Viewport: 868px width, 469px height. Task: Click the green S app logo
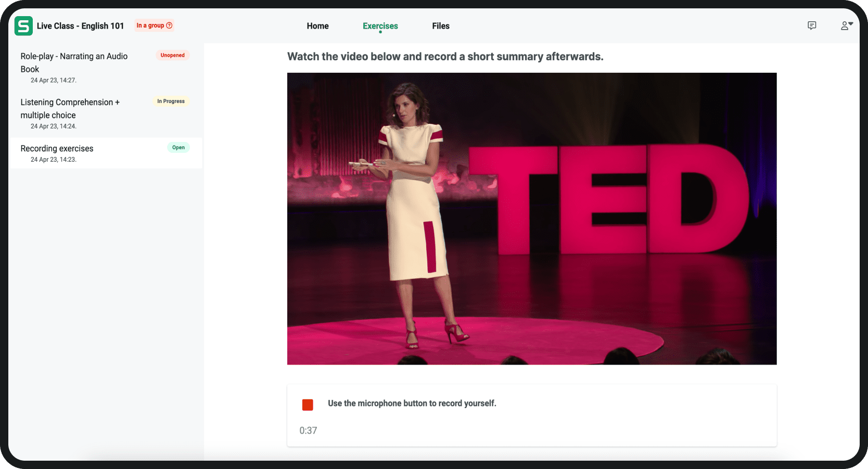click(23, 26)
